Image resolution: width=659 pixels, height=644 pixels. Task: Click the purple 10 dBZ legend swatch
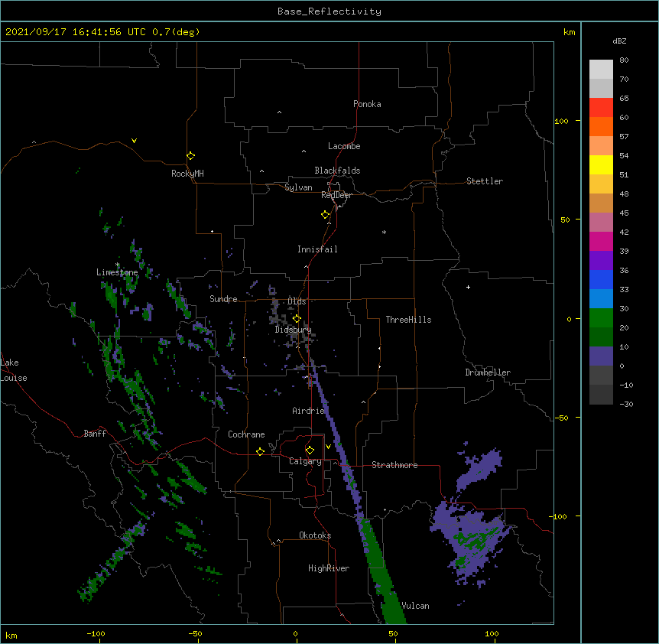(601, 356)
